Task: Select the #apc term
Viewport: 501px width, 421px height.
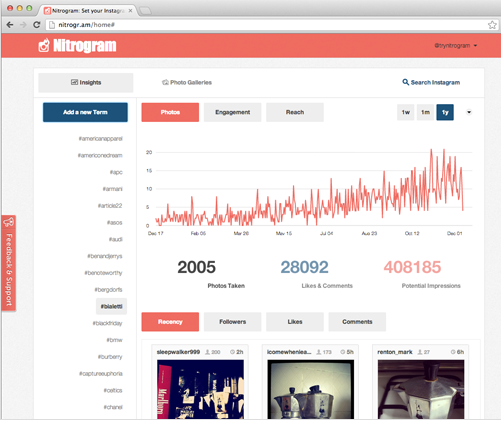Action: click(x=116, y=172)
